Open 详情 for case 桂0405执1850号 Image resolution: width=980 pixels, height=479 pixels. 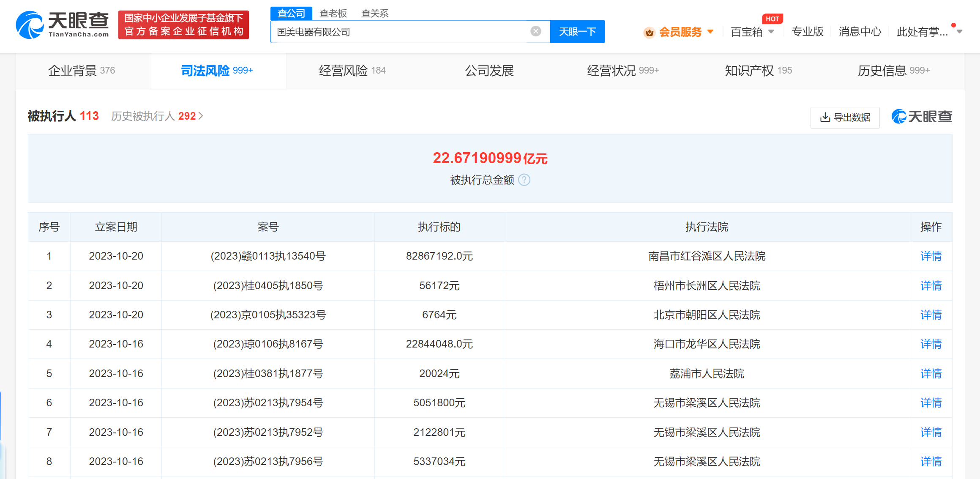coord(931,286)
